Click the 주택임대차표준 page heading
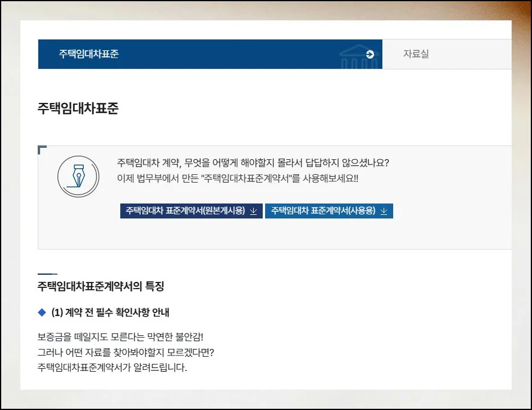The image size is (532, 410). [x=78, y=108]
